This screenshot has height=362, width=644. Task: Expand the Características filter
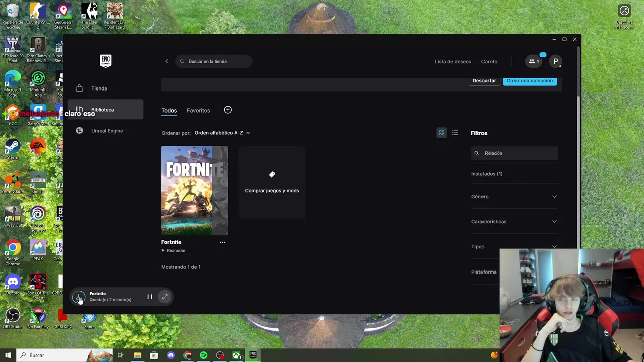coord(515,222)
